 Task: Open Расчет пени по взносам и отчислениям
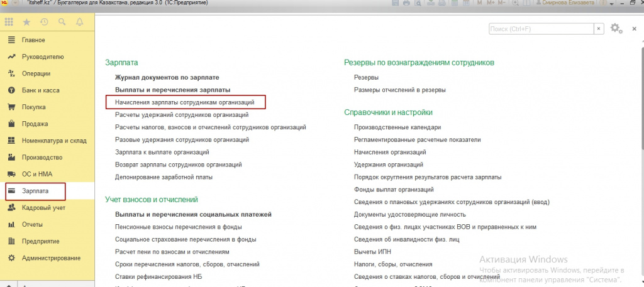172,252
